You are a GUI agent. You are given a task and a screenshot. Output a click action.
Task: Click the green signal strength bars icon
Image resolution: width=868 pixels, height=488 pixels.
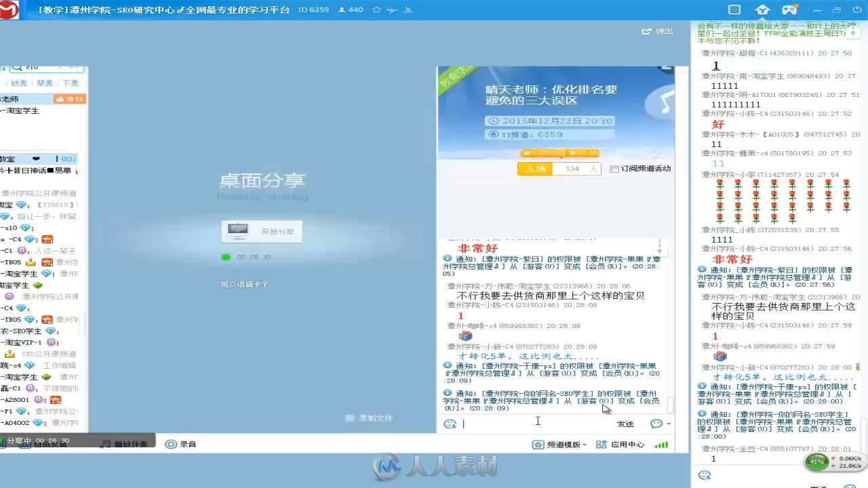661,445
